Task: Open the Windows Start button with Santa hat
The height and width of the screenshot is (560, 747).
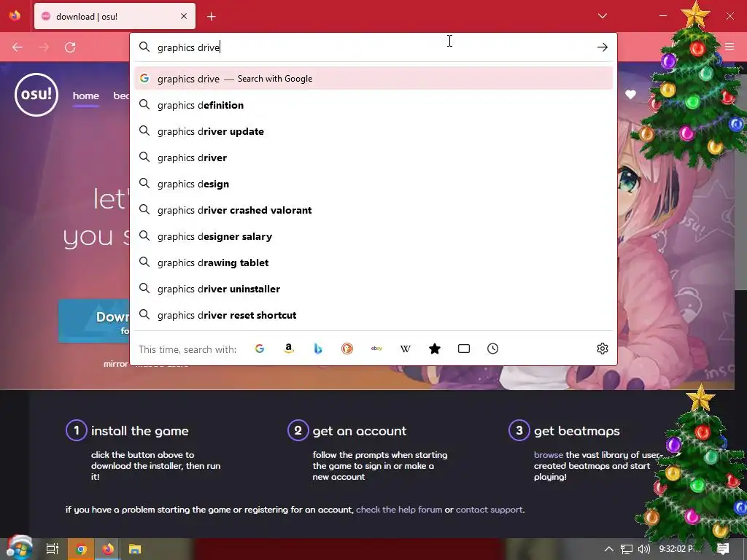Action: click(x=19, y=548)
